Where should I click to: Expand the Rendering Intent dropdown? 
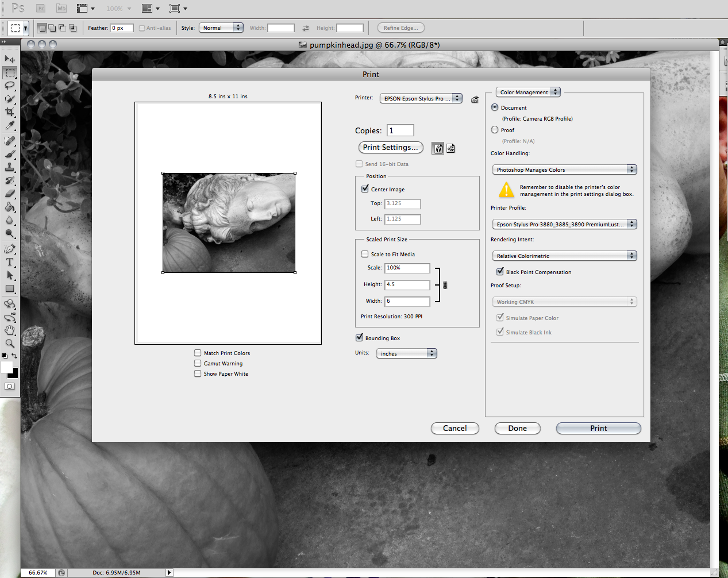pyautogui.click(x=564, y=256)
